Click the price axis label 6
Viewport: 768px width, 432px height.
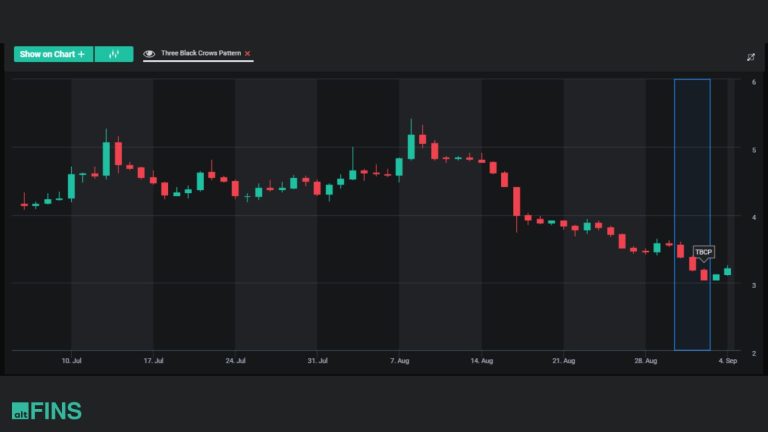pos(754,82)
